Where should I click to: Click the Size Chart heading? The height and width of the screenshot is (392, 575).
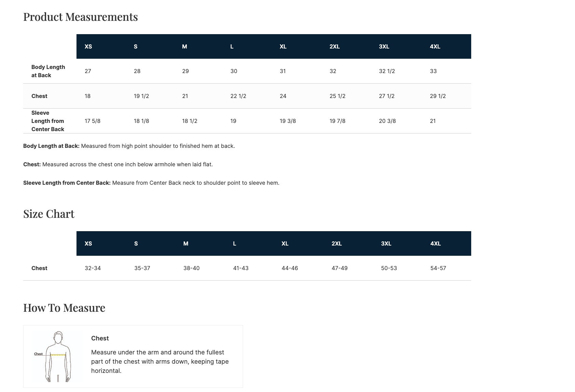[x=49, y=214]
